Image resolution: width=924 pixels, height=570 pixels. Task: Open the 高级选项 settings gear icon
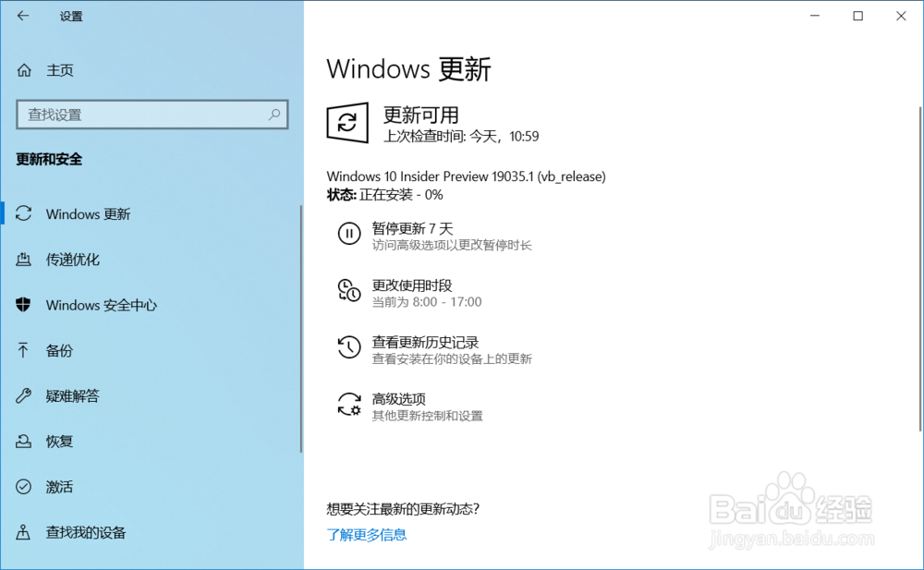tap(348, 405)
